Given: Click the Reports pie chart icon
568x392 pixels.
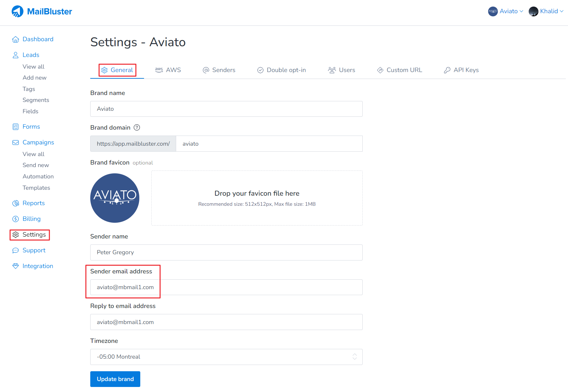Looking at the screenshot, I should pos(15,203).
